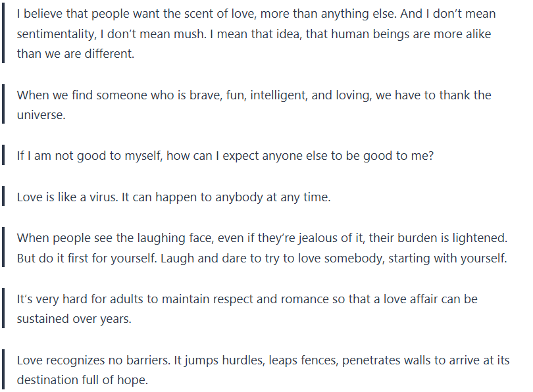Click the bar beside the "jumps hurdles" quote
This screenshot has height=392, width=533.
[3, 370]
